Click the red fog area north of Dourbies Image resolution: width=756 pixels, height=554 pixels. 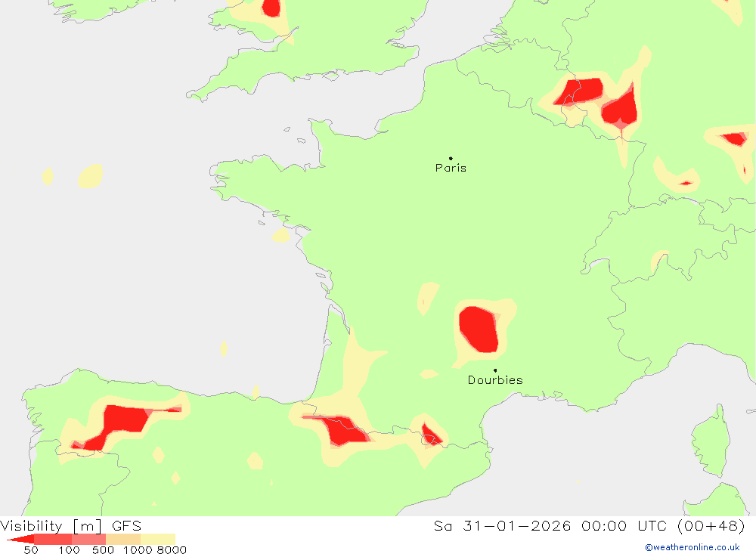pos(479,330)
